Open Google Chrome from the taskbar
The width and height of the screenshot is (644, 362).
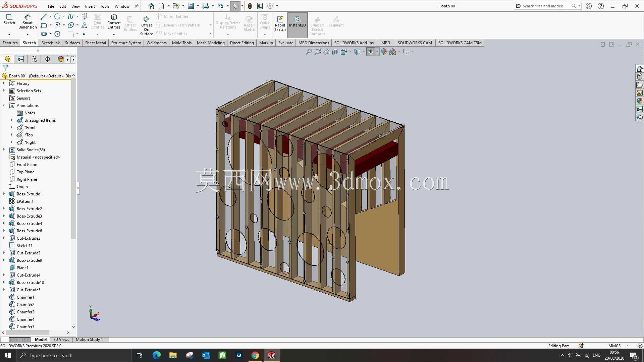(x=255, y=355)
